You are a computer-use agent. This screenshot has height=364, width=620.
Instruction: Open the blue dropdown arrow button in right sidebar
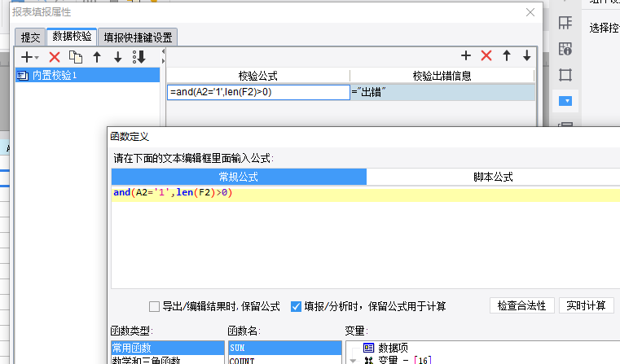tap(565, 101)
